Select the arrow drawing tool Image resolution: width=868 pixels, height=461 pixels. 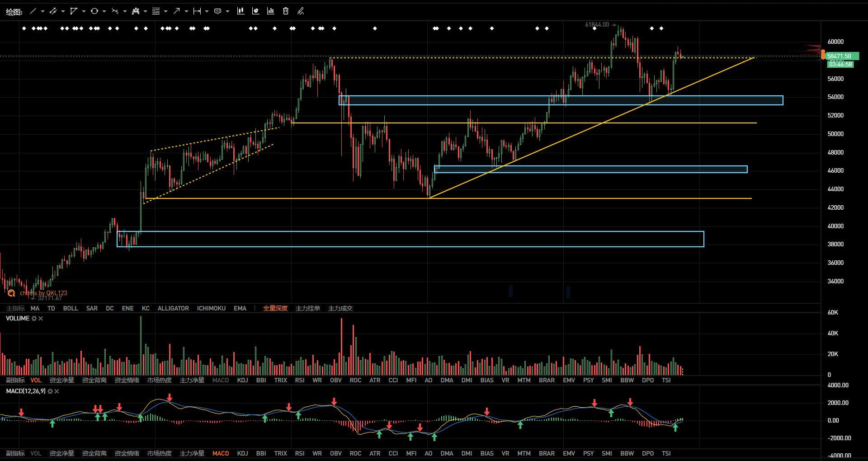pyautogui.click(x=176, y=11)
